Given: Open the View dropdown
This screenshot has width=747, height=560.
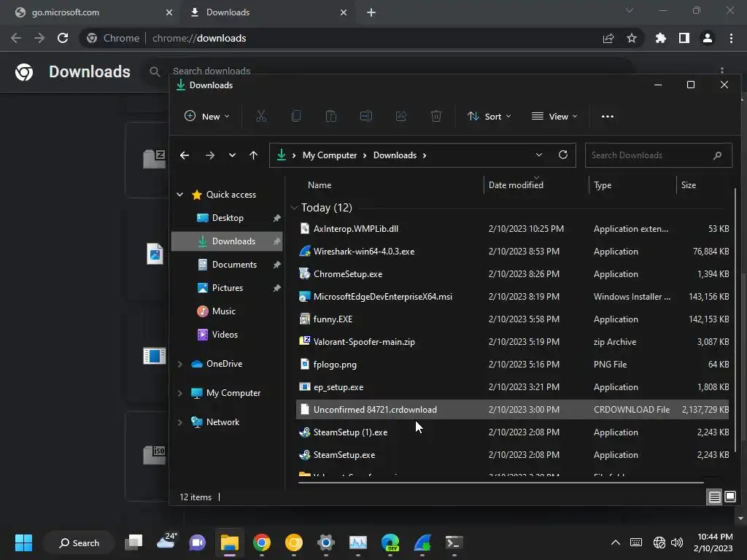Looking at the screenshot, I should [x=554, y=116].
